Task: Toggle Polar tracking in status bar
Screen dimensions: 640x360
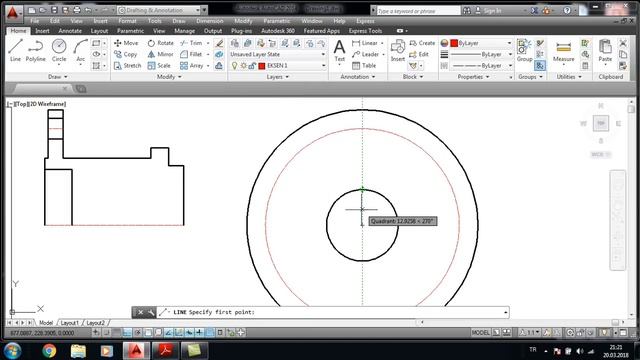Action: point(138,333)
